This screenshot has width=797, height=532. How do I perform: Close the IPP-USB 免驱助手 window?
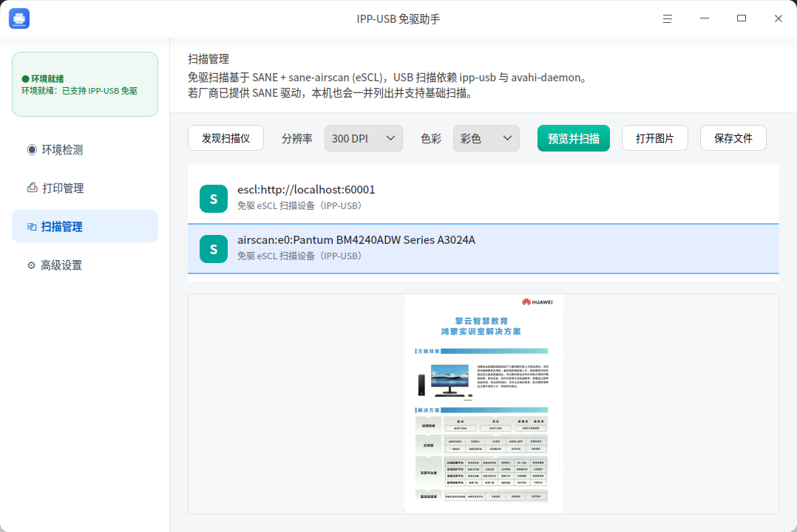click(779, 18)
